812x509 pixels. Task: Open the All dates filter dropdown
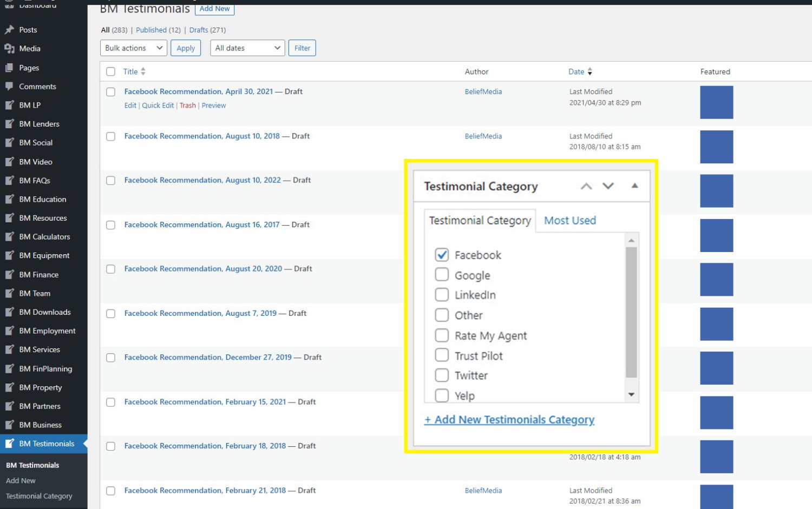coord(248,48)
